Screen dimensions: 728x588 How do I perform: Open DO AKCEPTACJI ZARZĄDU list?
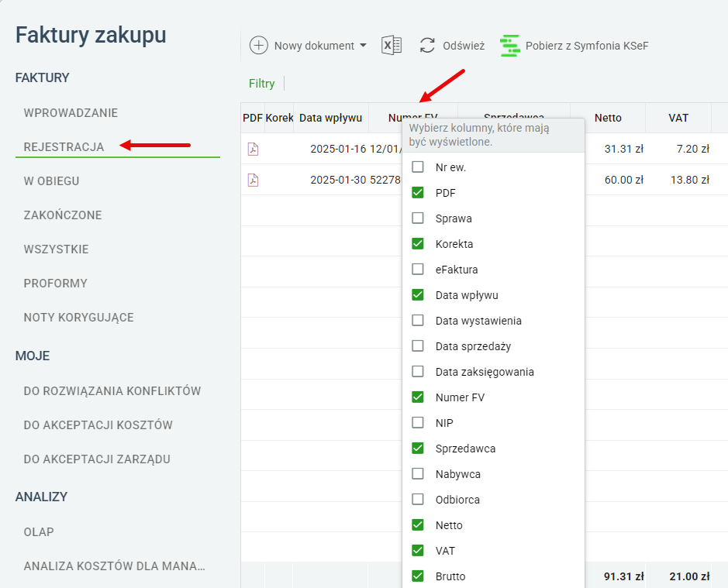tap(97, 459)
